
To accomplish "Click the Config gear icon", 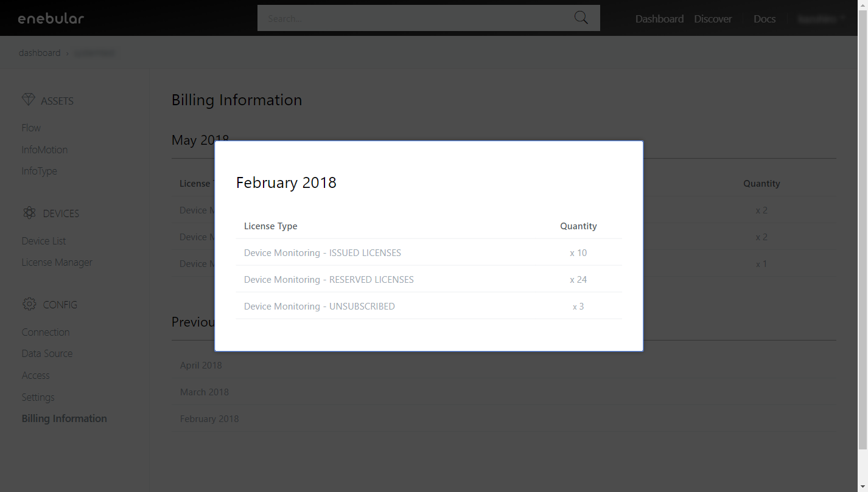I will point(29,304).
